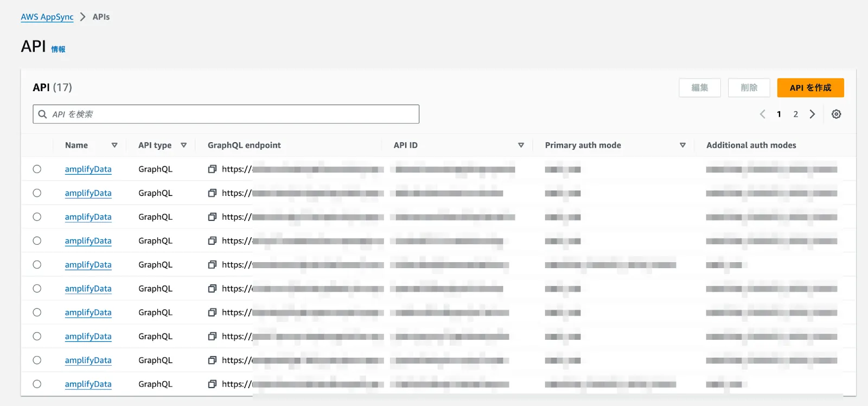Sort by the Primary auth mode column arrow
This screenshot has width=868, height=406.
(682, 145)
